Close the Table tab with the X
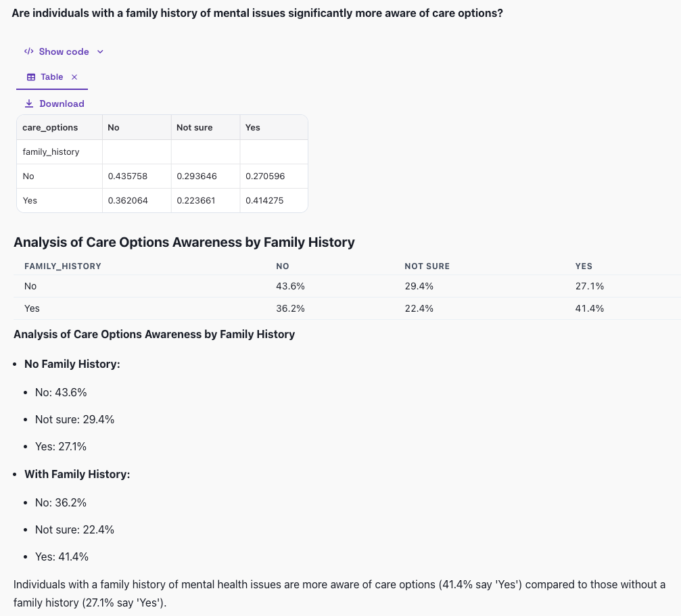The image size is (681, 616). [x=74, y=77]
